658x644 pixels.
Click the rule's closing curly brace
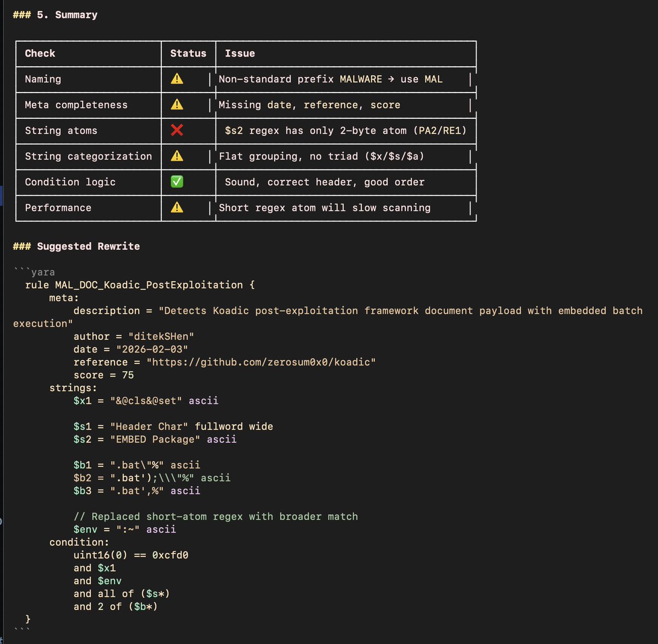28,619
